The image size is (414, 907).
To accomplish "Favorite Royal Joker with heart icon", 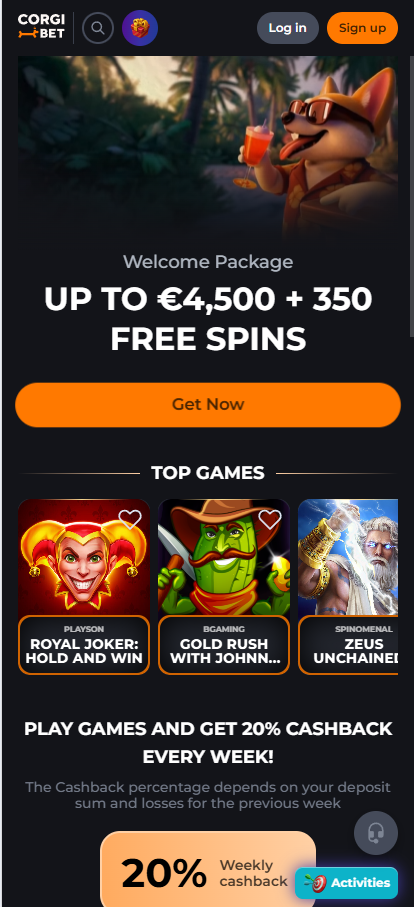I will (130, 519).
